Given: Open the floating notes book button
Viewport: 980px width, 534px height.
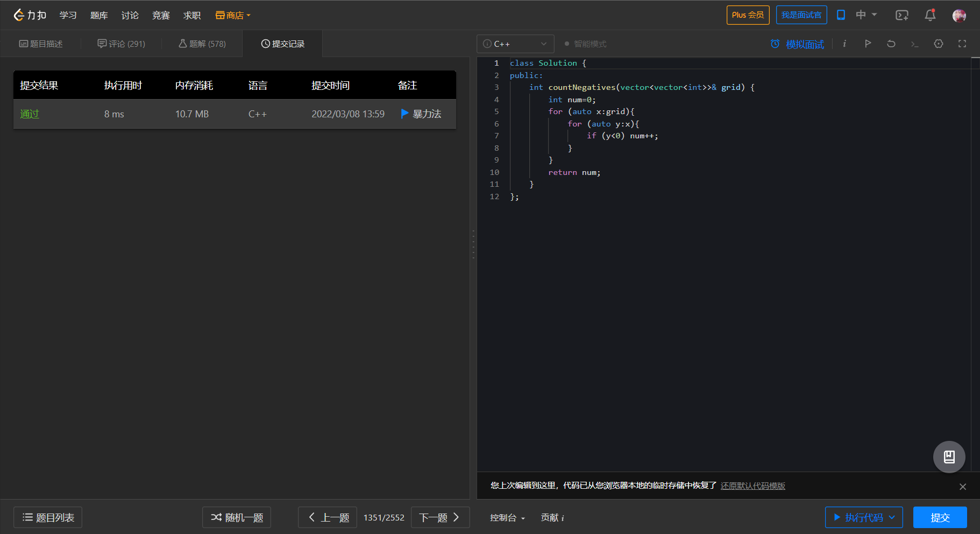Looking at the screenshot, I should [x=949, y=457].
